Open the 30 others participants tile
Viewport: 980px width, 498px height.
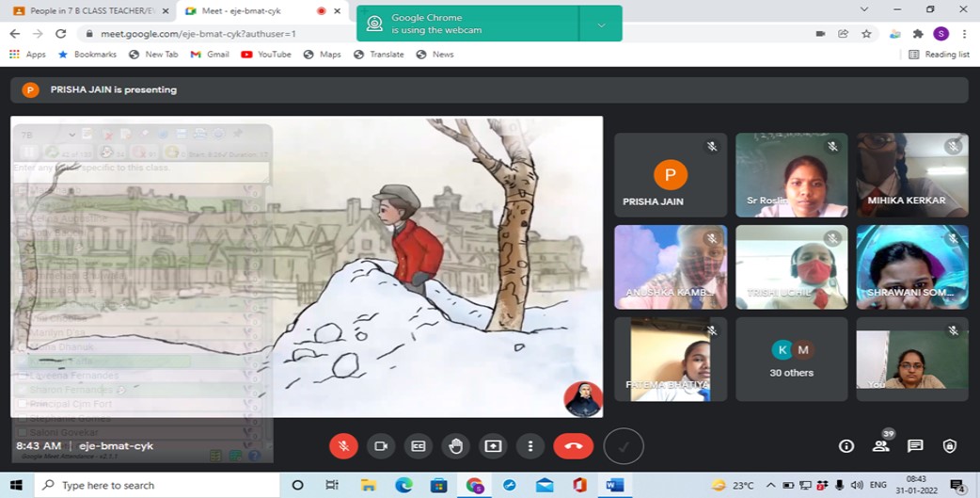pos(791,359)
